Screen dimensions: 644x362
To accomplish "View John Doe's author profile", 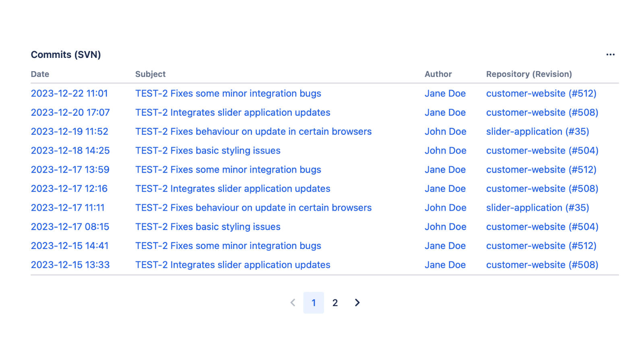I will (446, 131).
